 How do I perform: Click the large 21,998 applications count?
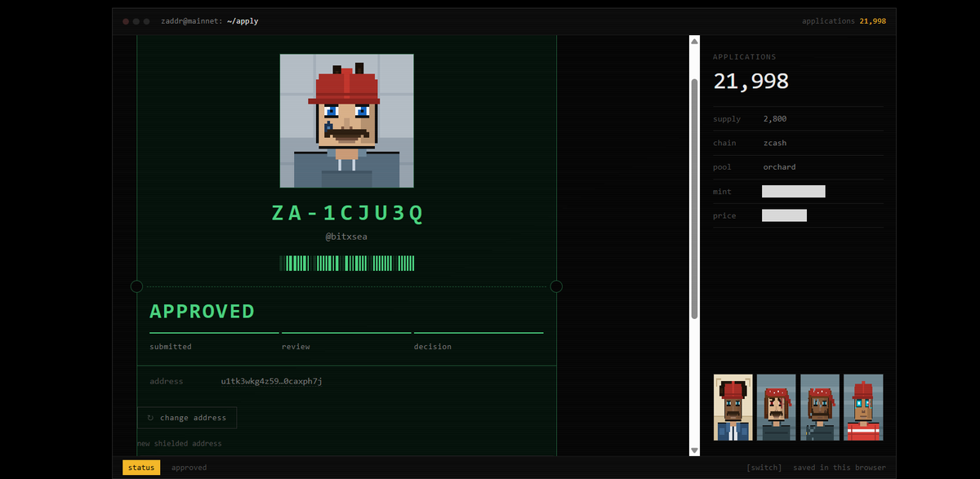[x=751, y=81]
